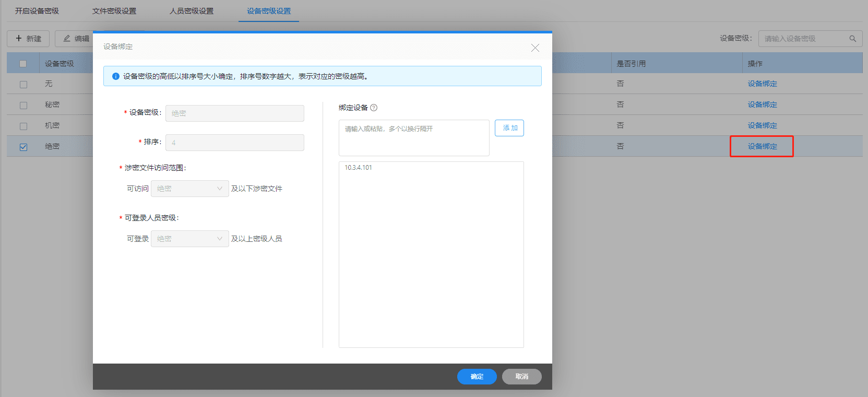868x397 pixels.
Task: Click the 取消 button
Action: coord(522,377)
